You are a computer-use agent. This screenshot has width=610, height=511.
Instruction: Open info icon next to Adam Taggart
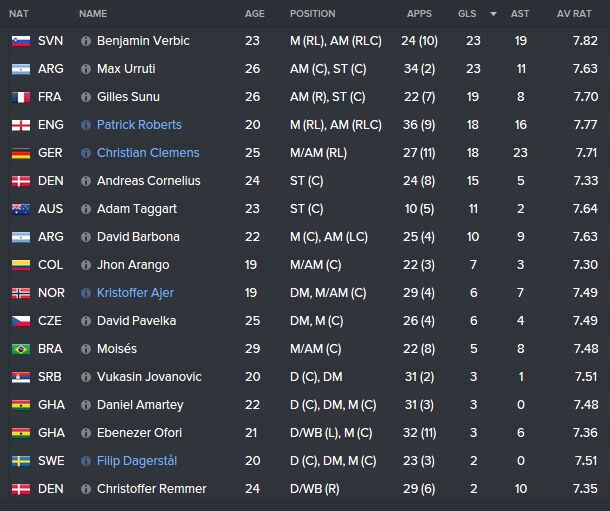click(x=86, y=209)
